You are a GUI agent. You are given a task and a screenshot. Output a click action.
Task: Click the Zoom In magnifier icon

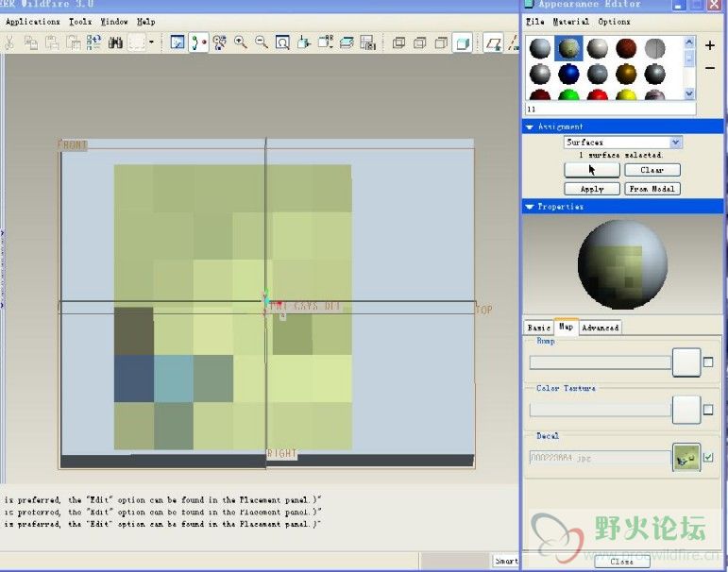[241, 42]
